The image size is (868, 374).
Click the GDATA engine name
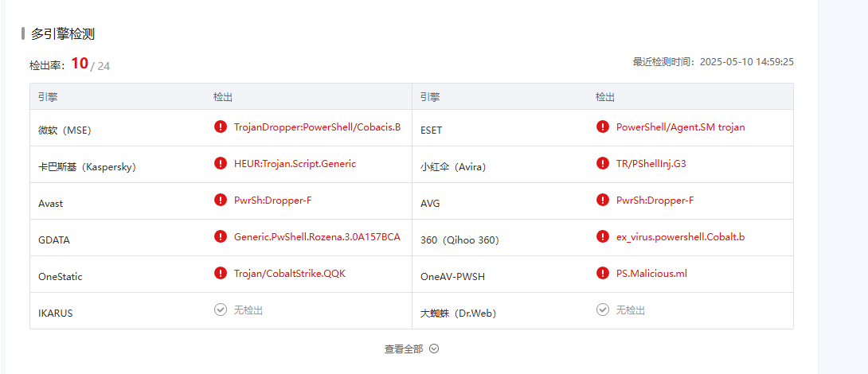[53, 240]
